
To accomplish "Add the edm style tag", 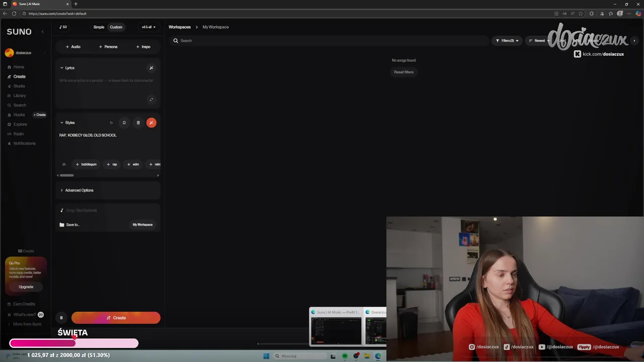I will point(133,164).
